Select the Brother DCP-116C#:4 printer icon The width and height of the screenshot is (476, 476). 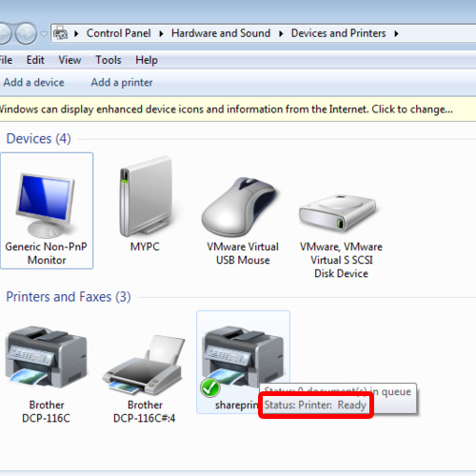click(x=145, y=365)
